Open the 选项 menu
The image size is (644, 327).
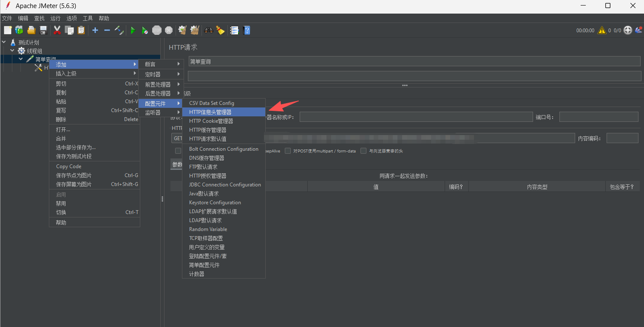71,18
